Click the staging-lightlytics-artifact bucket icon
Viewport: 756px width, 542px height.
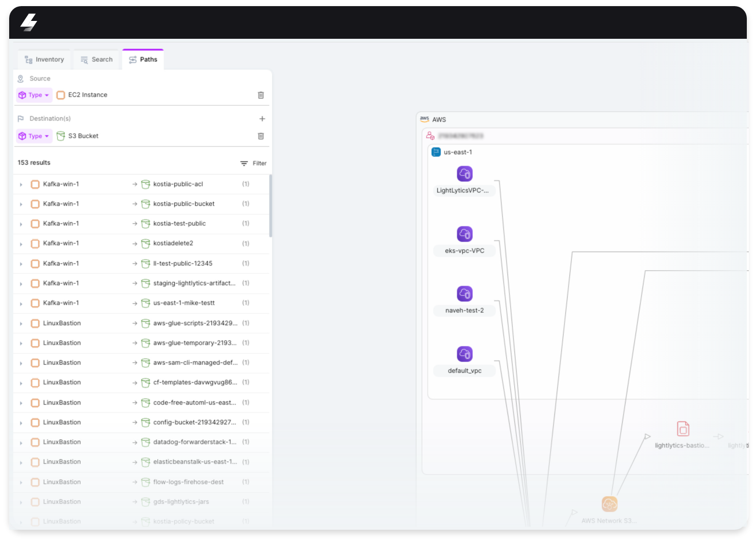145,284
